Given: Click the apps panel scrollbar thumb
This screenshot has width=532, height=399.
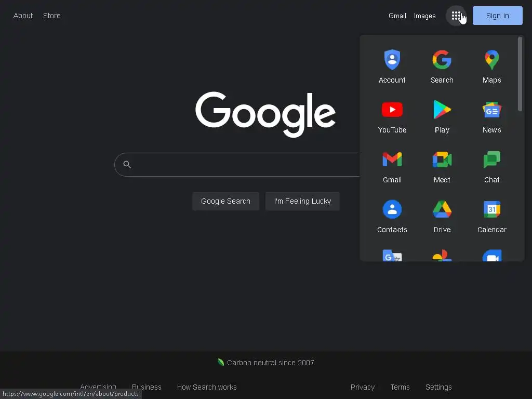Looking at the screenshot, I should click(x=520, y=74).
